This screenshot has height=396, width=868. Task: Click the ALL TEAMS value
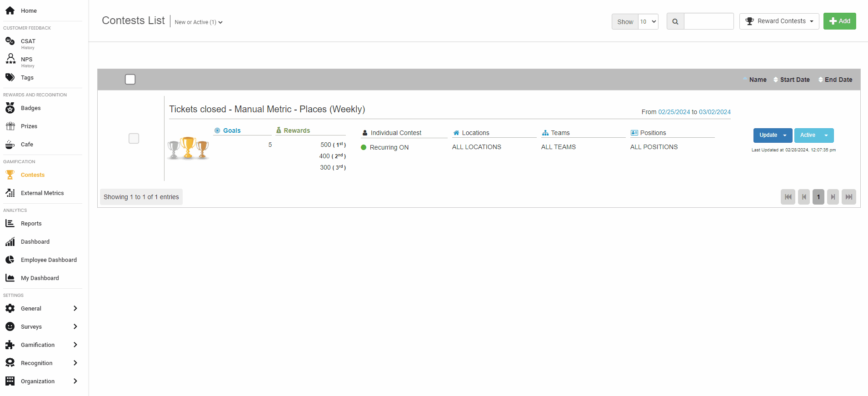(559, 147)
